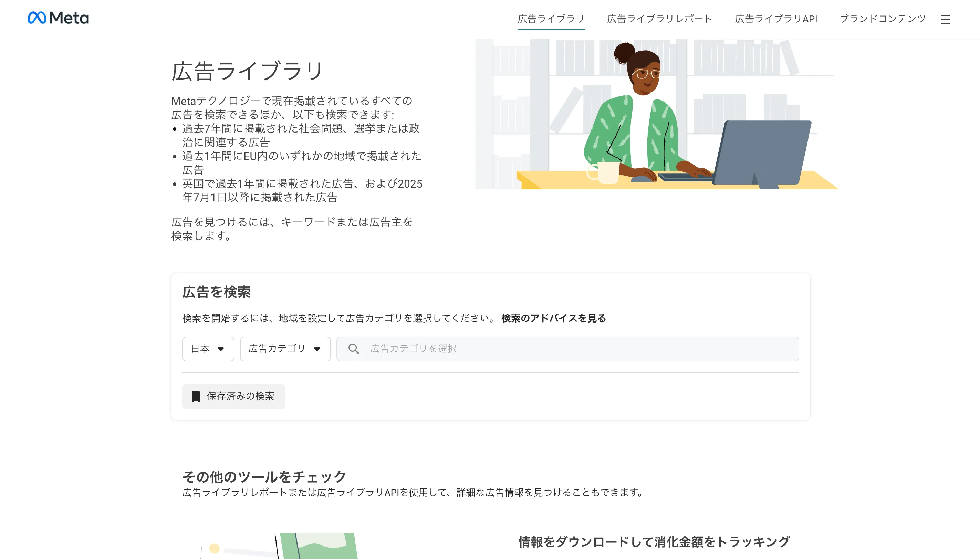Click the 広告を検索 section heading
Viewport: 980px width, 559px height.
(216, 292)
